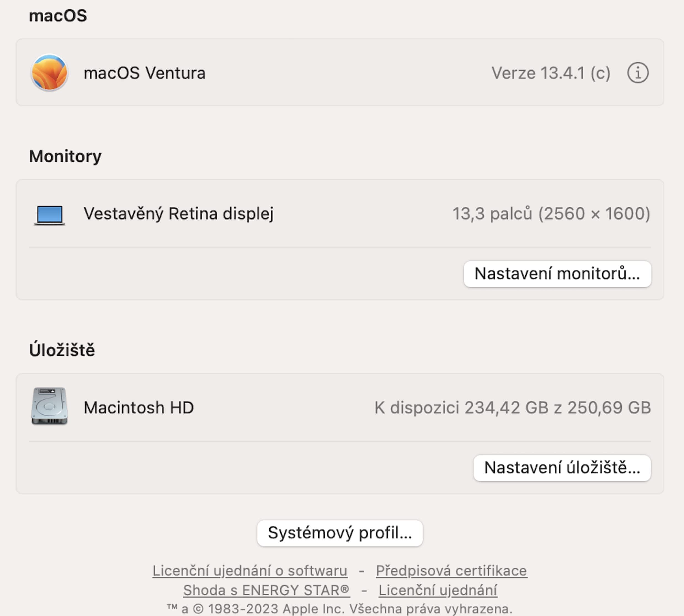
Task: Click the Apple Inc. copyright notice
Action: point(340,609)
